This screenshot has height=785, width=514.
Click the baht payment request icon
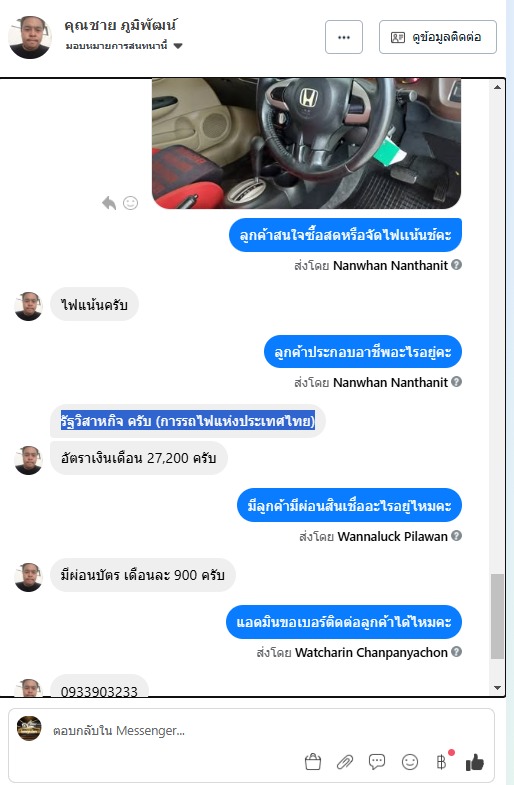[x=441, y=761]
